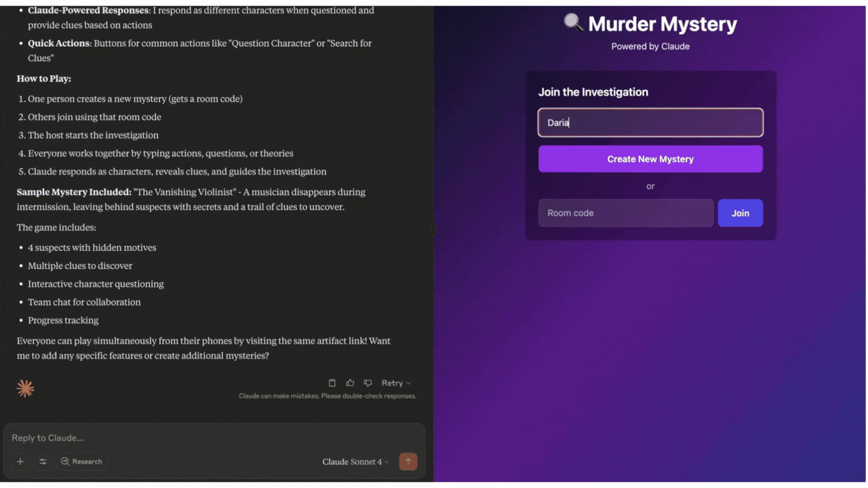The height and width of the screenshot is (488, 868).
Task: Click the 'Join the Investigation' heading
Action: pos(593,92)
